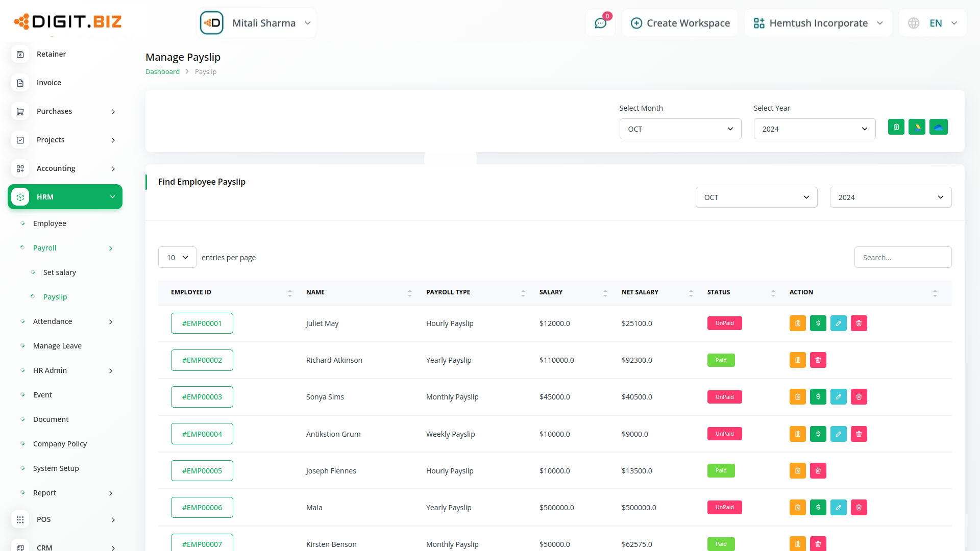Screen dimensions: 980x551
Task: Sort the table by Status column
Action: click(773, 292)
